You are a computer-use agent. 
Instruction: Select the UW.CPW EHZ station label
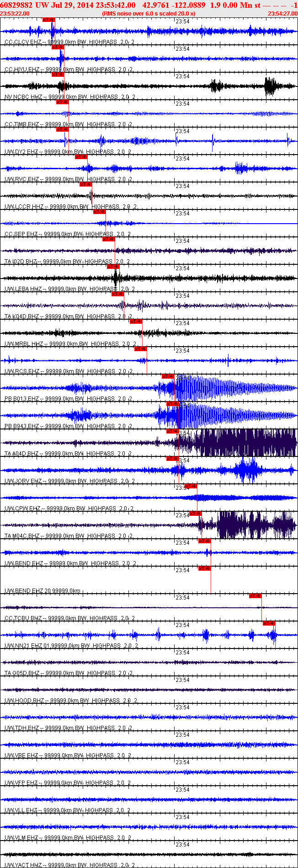tap(69, 509)
